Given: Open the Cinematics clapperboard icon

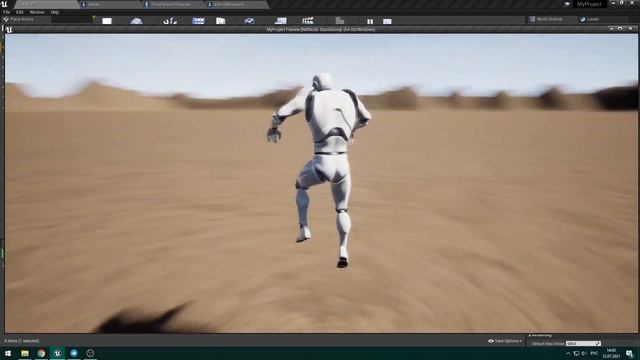Looking at the screenshot, I should coord(308,21).
